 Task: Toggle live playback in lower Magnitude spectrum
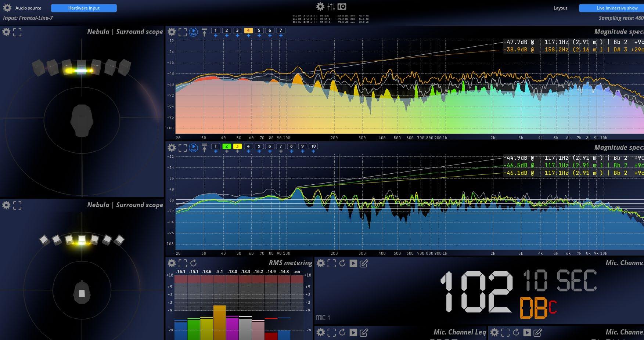click(x=193, y=148)
